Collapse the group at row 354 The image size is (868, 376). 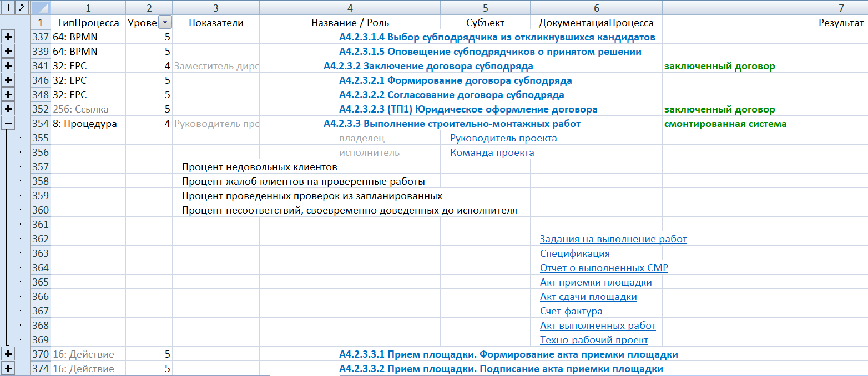[8, 124]
